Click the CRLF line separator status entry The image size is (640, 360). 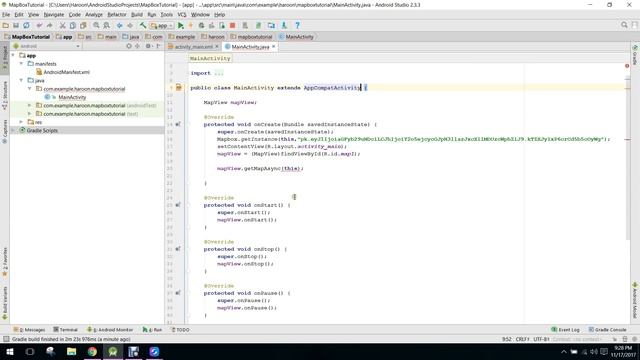point(522,339)
